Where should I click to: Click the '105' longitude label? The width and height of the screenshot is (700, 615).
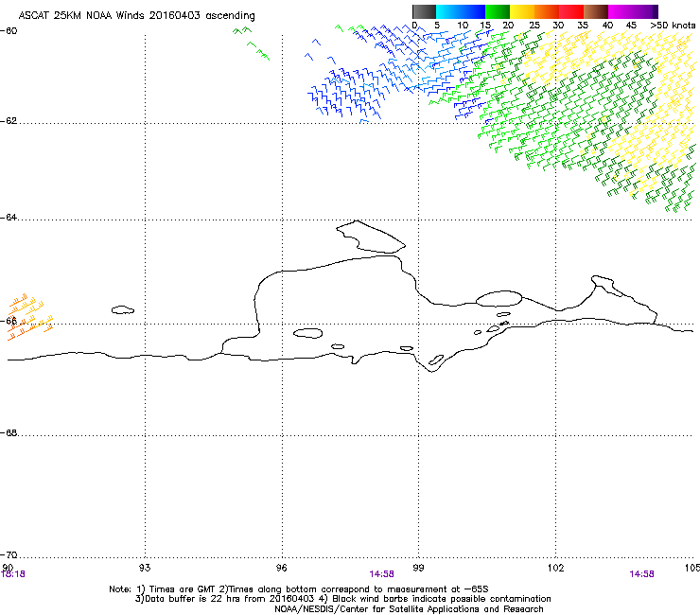tap(691, 568)
